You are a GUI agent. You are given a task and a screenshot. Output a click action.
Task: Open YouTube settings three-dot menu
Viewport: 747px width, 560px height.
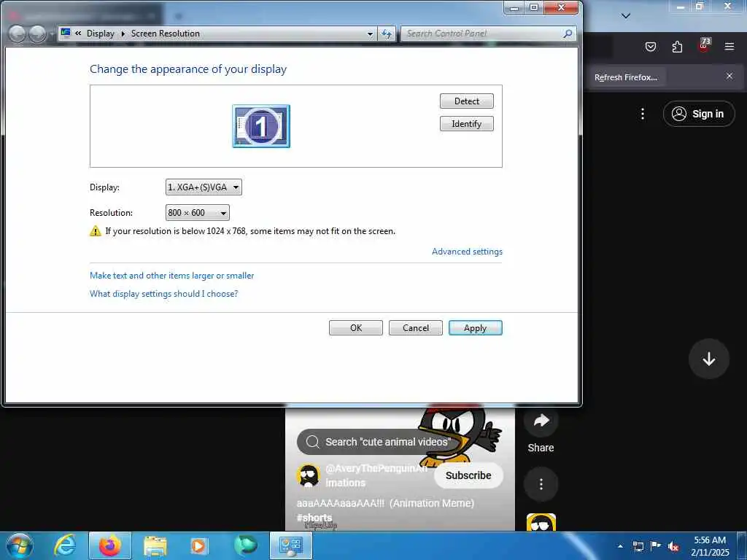tap(643, 114)
